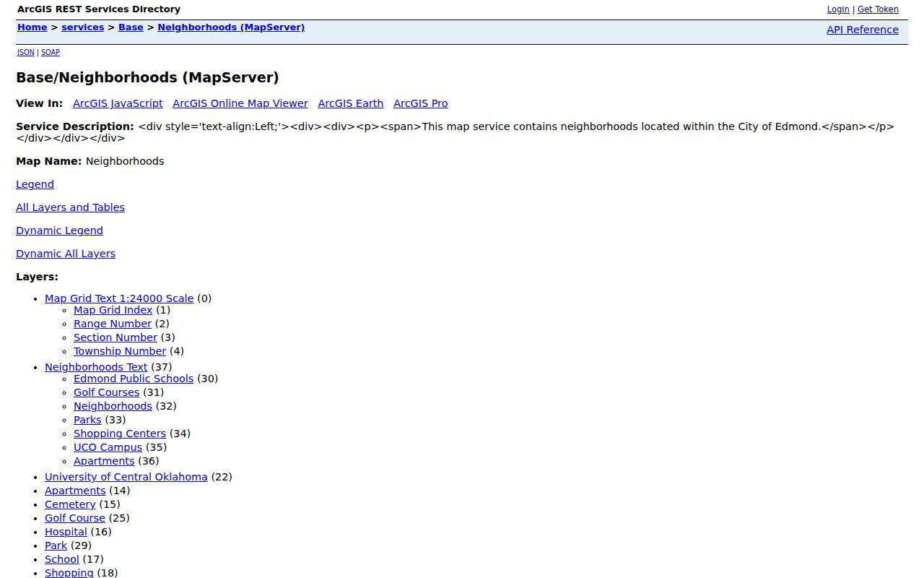Image resolution: width=924 pixels, height=578 pixels.
Task: Open the Legend link
Action: 35,184
